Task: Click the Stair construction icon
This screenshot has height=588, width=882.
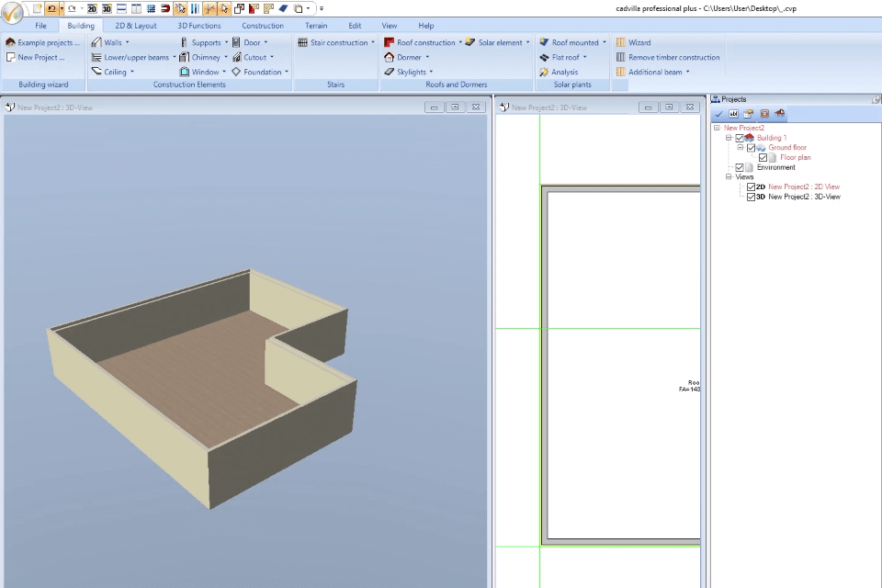Action: [302, 42]
